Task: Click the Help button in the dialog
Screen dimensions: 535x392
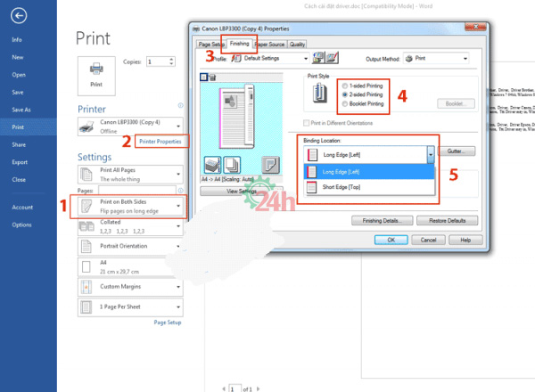Action: click(465, 240)
